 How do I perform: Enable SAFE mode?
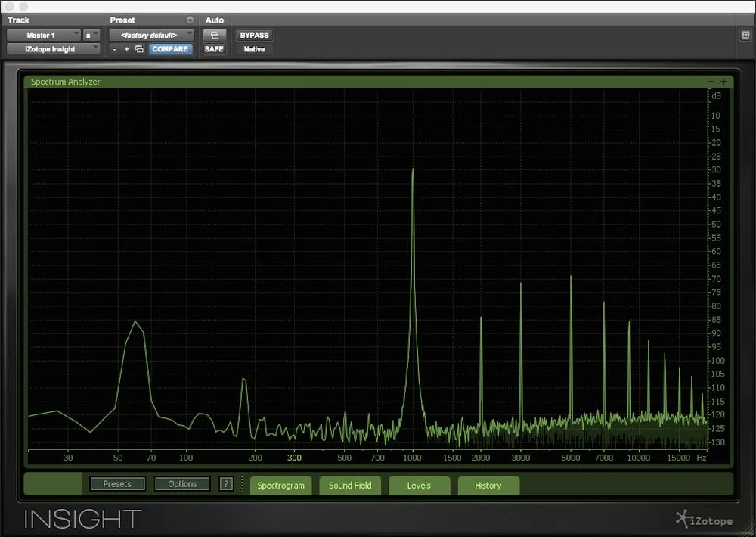pyautogui.click(x=214, y=48)
